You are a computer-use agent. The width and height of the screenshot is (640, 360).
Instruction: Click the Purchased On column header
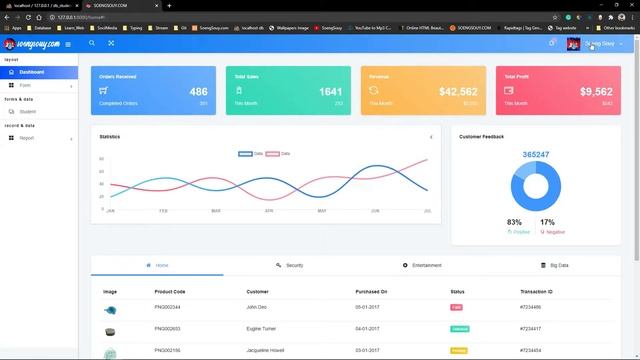click(x=371, y=292)
